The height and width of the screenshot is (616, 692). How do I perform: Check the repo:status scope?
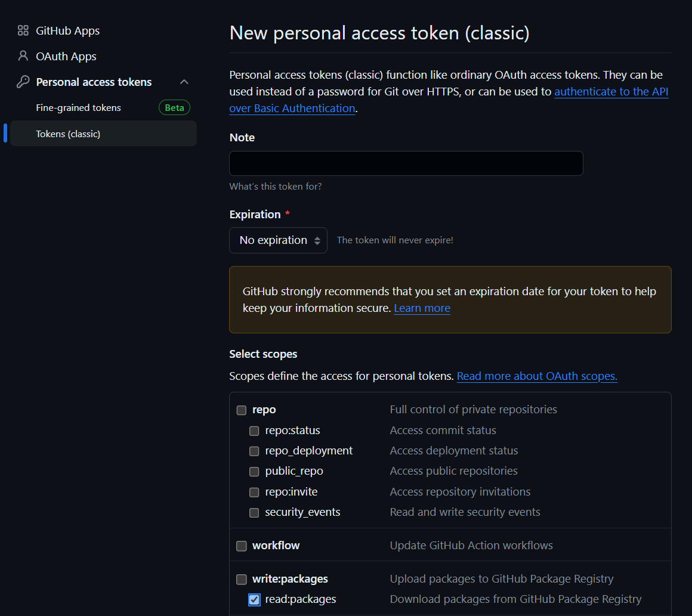254,431
